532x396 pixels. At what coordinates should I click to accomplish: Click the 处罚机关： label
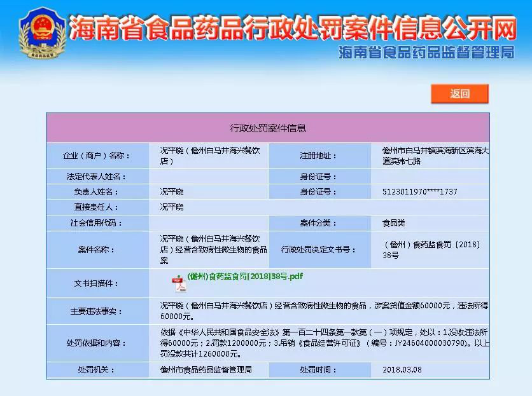pyautogui.click(x=96, y=370)
